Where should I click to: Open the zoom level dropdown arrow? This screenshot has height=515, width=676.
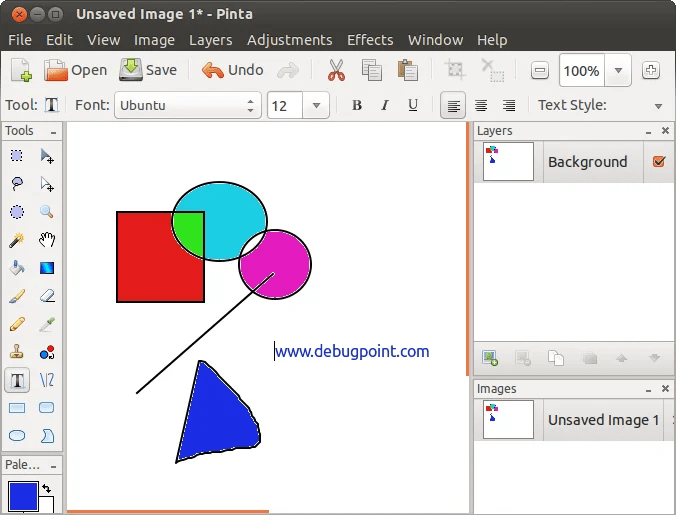point(618,70)
